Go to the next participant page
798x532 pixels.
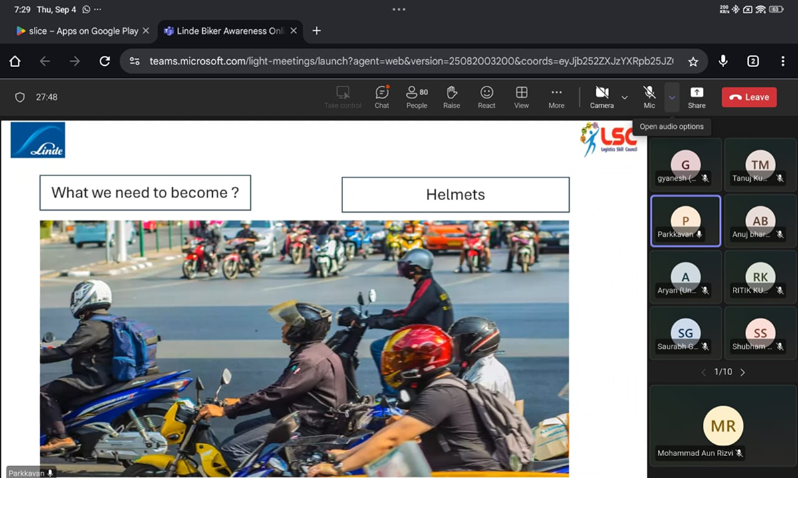click(x=743, y=372)
